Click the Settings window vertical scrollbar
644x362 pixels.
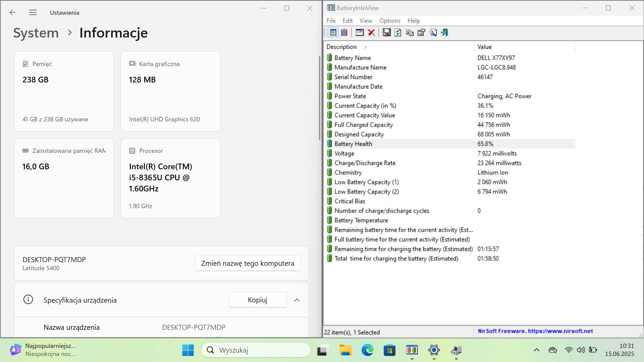pyautogui.click(x=320, y=98)
